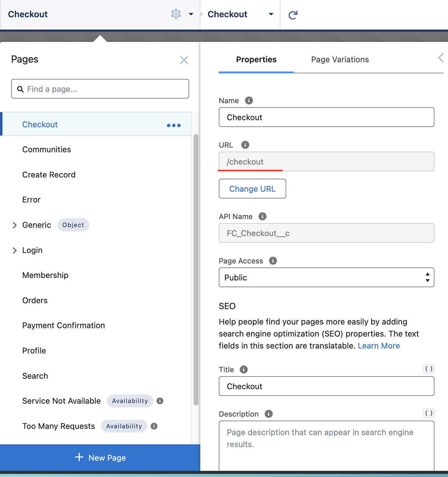Open the SEO Learn More link

pos(379,346)
